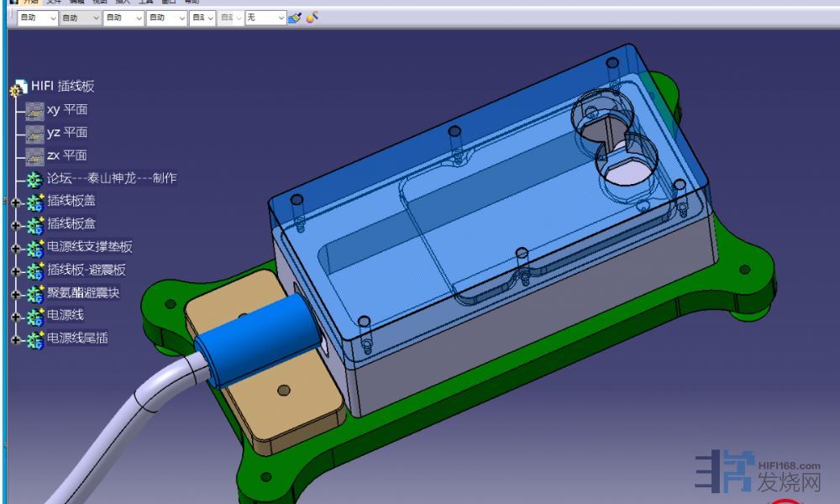Expand the 电源线尾插 tree node
The width and height of the screenshot is (840, 504).
click(x=15, y=339)
